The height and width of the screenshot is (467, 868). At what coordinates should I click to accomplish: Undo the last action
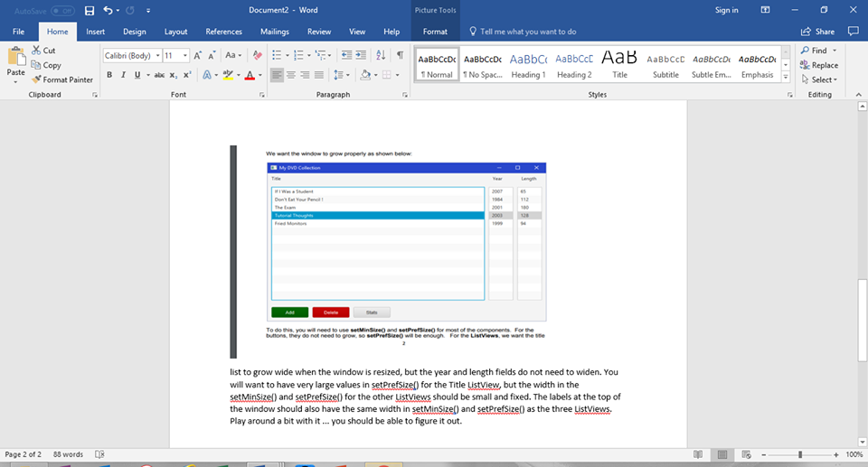(108, 11)
